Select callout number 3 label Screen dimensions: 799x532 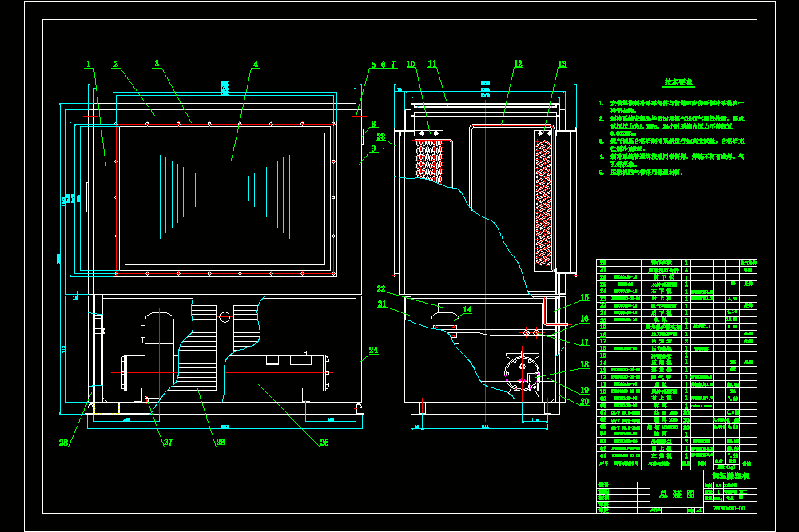(157, 64)
